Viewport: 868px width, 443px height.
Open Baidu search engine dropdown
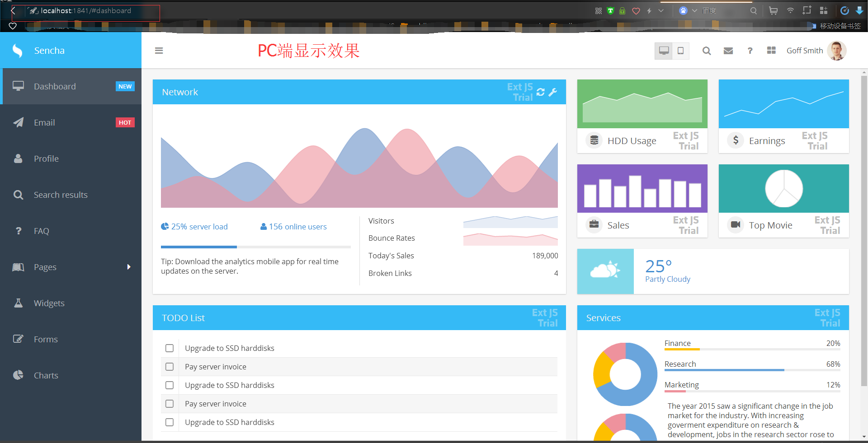(694, 11)
